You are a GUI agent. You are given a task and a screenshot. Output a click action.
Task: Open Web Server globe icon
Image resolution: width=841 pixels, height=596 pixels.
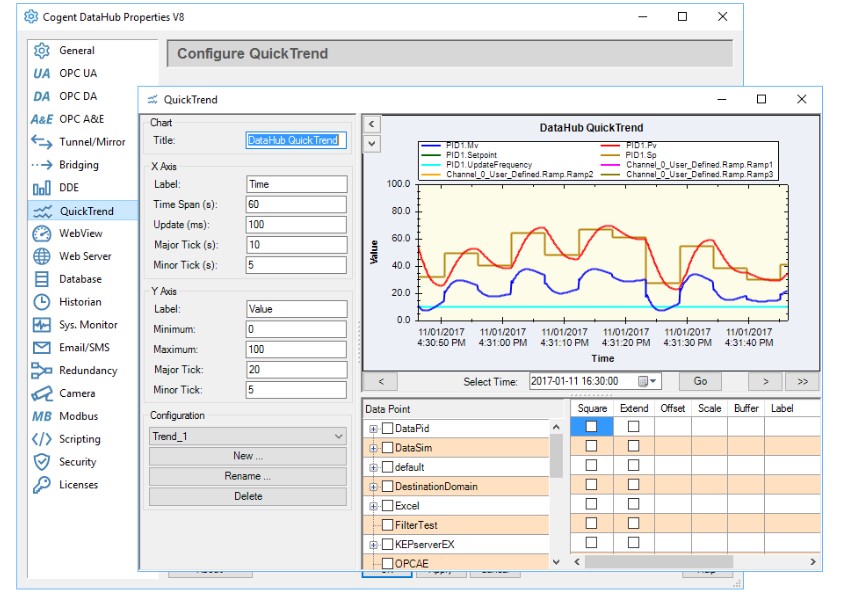click(x=42, y=256)
